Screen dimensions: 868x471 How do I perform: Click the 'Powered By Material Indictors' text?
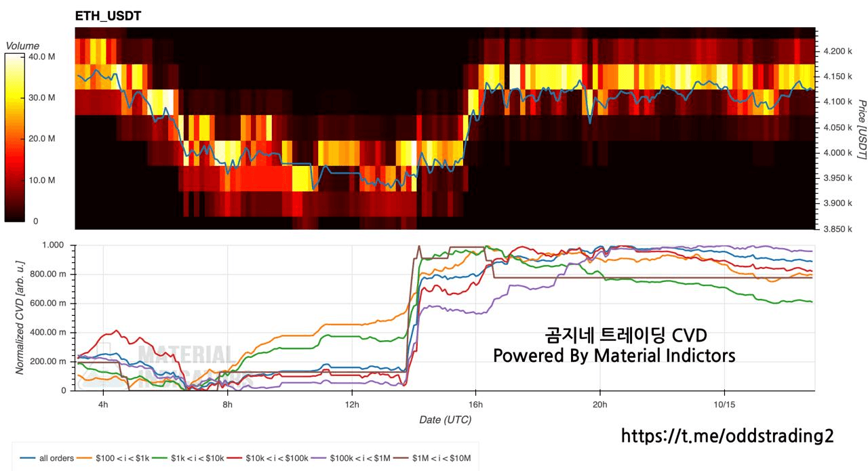tap(614, 356)
